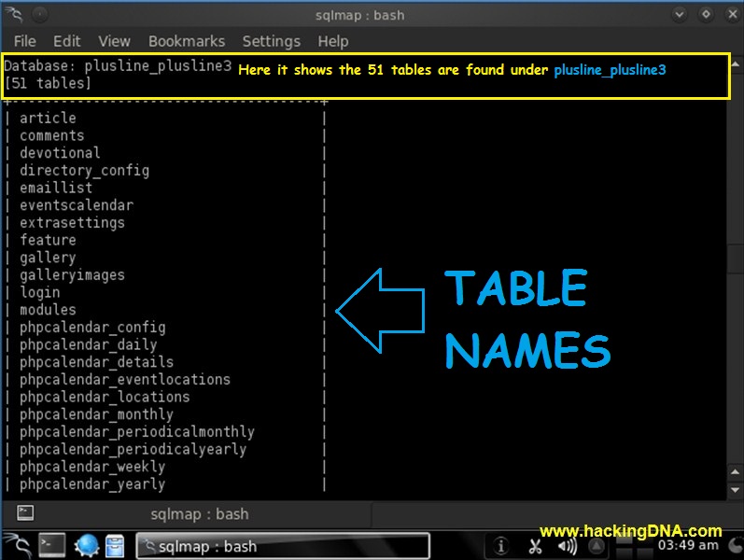Select the sqlmap : bash terminal tab
This screenshot has height=560, width=744.
point(199,514)
